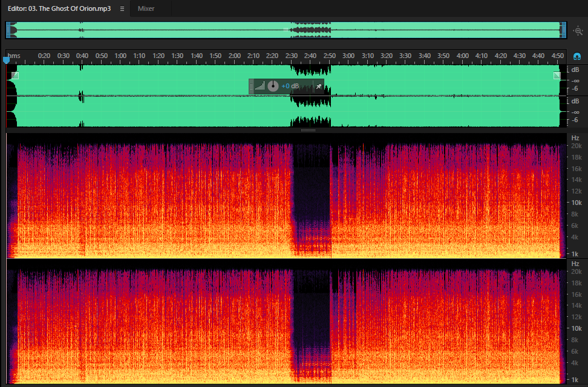This screenshot has height=387, width=588.
Task: Click the blue playhead marker on the timeline
Action: click(6, 60)
